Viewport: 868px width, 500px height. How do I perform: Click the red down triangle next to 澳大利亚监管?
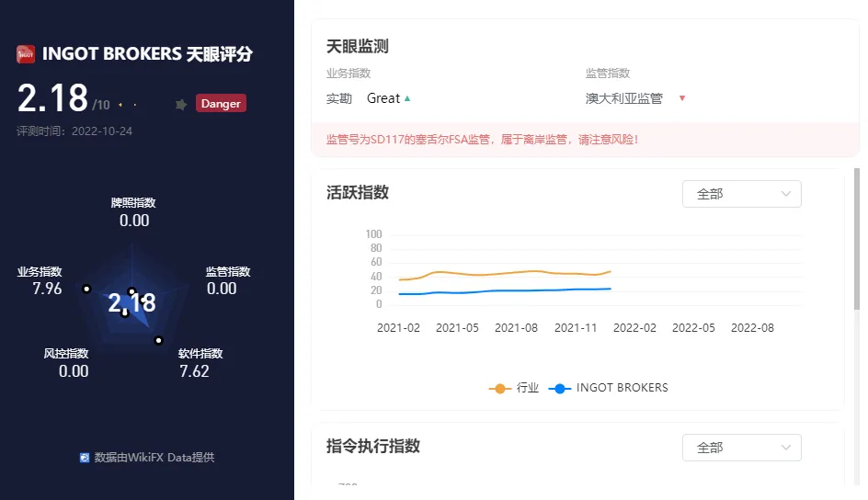click(x=682, y=98)
